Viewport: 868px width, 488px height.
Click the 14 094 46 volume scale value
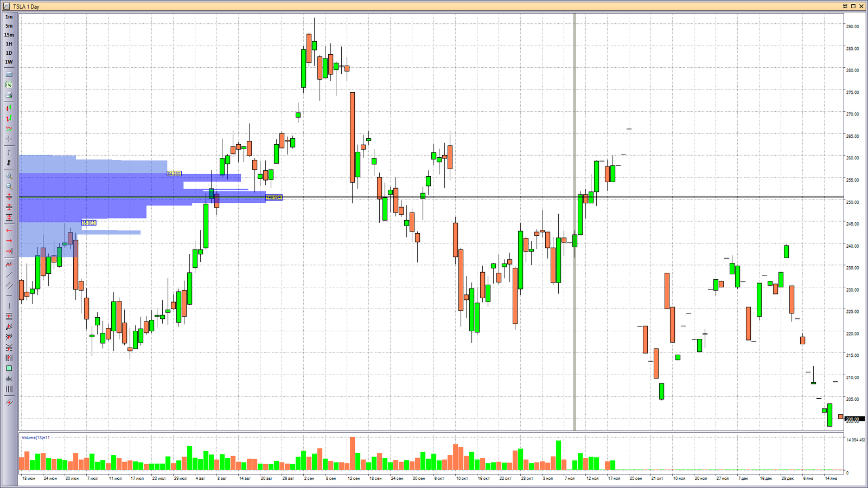(x=855, y=440)
